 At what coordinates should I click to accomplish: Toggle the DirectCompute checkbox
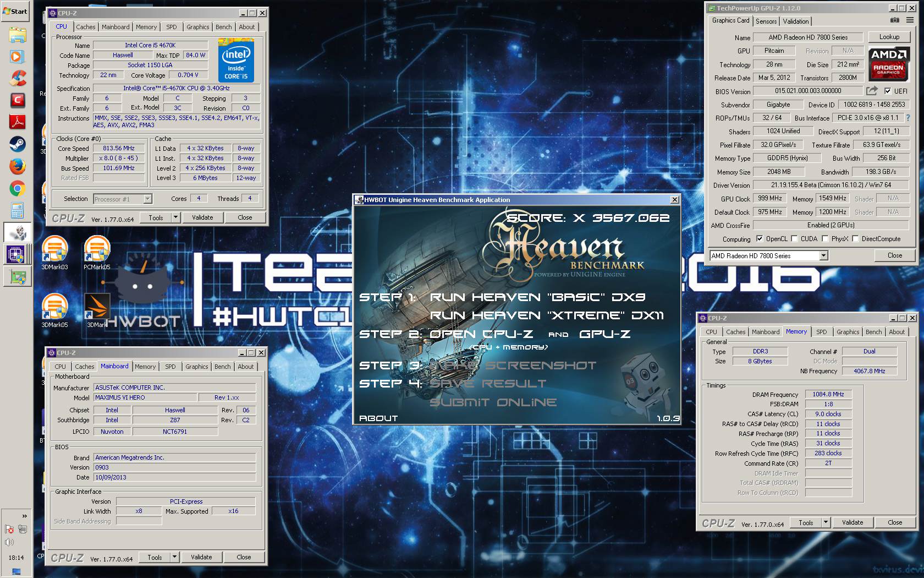pos(855,239)
